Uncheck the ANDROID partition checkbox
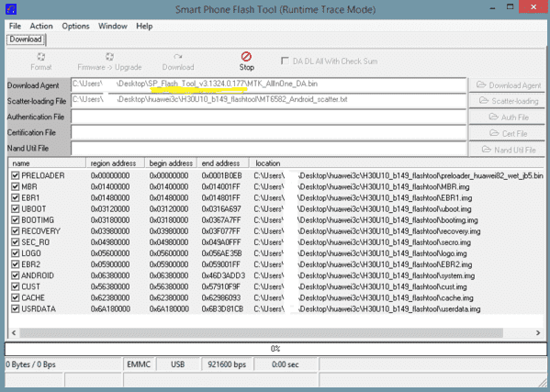The image size is (550, 392). (x=15, y=275)
